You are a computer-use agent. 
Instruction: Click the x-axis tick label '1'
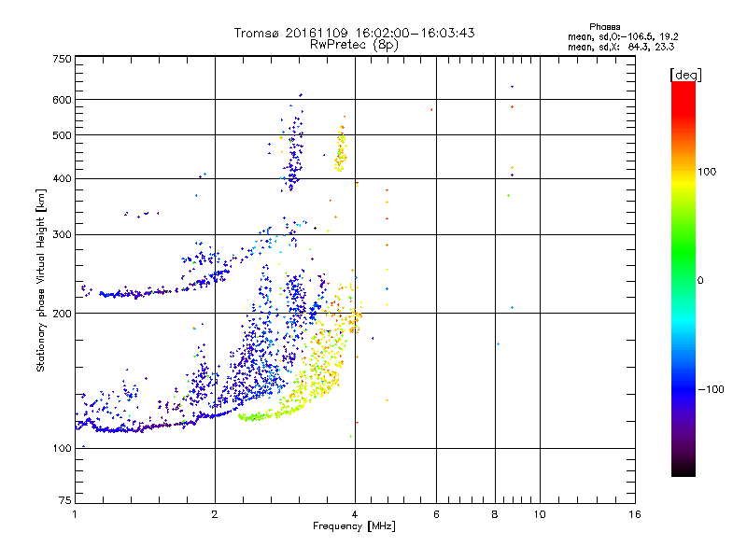tap(75, 514)
